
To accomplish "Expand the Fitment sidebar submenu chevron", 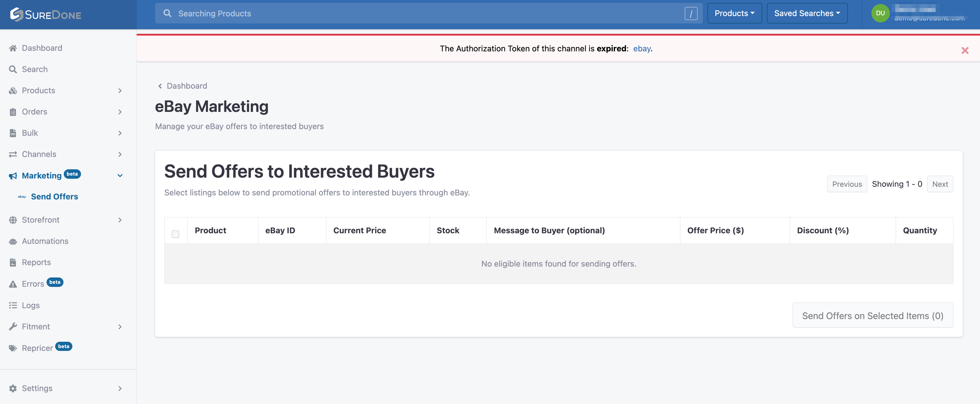I will (120, 327).
